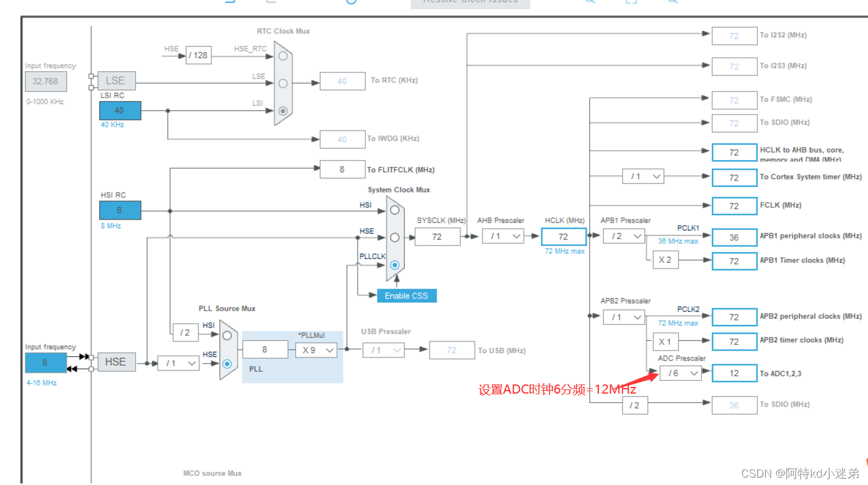Screen dimensions: 868x485
Task: Click the HSI RC 8 value box
Action: [120, 210]
